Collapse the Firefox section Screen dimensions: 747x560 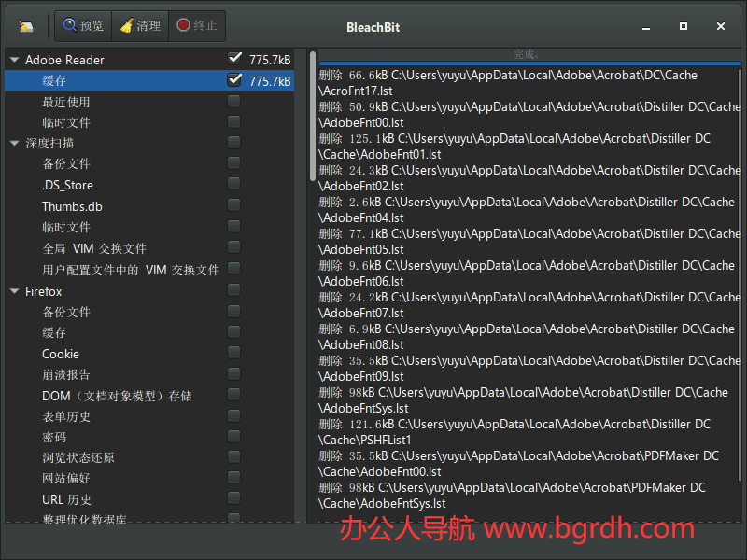13,290
